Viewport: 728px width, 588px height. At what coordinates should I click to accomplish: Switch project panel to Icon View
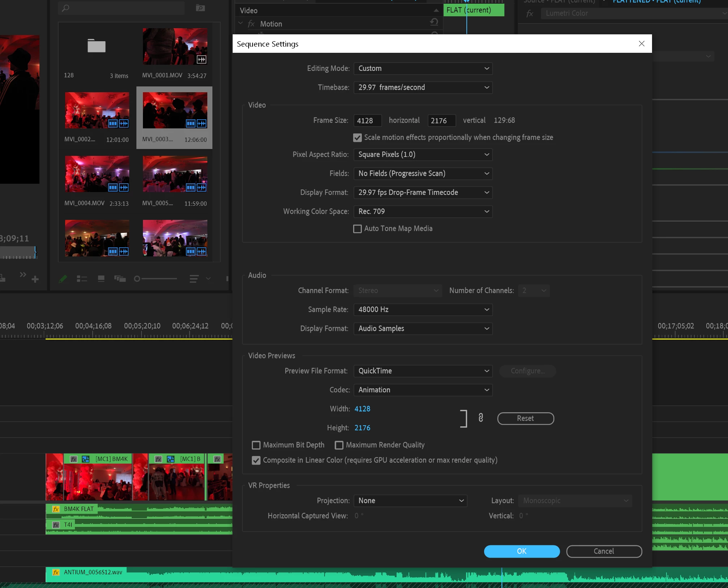[101, 278]
